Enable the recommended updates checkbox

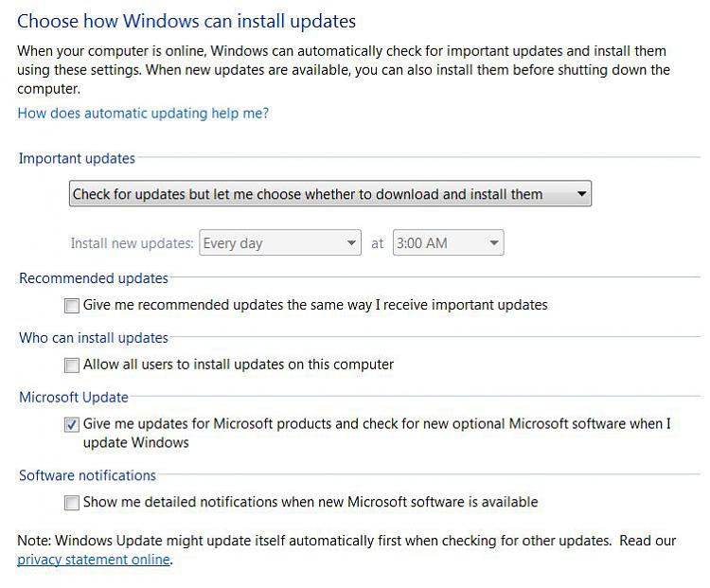pyautogui.click(x=72, y=305)
